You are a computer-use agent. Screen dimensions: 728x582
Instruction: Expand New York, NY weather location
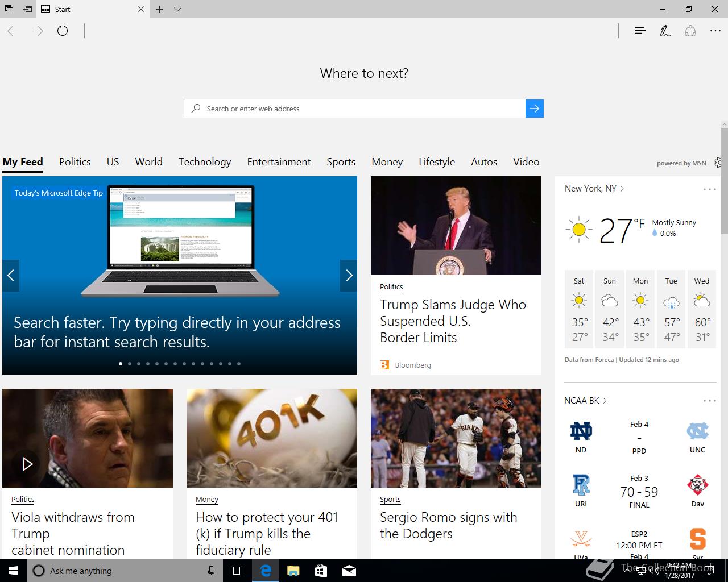tap(594, 189)
